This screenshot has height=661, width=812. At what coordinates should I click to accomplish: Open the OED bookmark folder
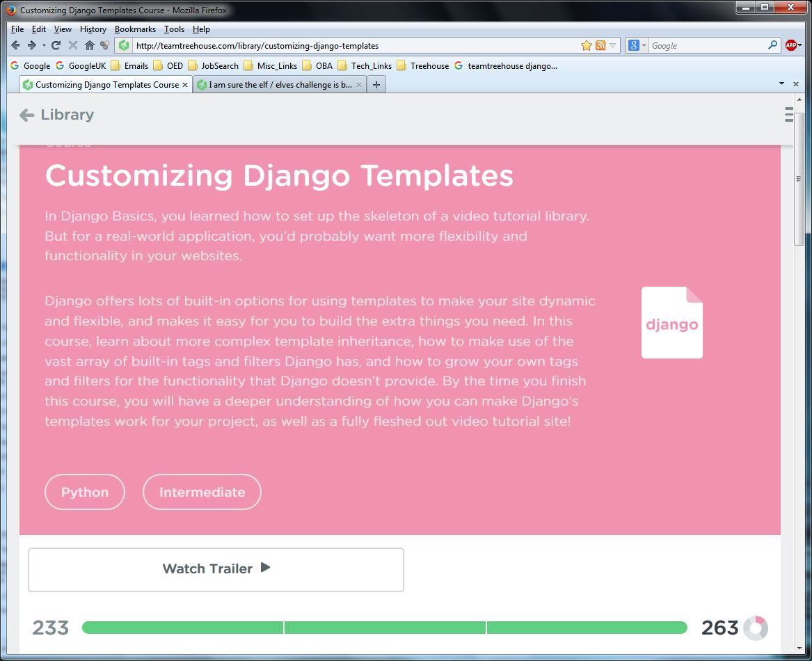pos(168,66)
